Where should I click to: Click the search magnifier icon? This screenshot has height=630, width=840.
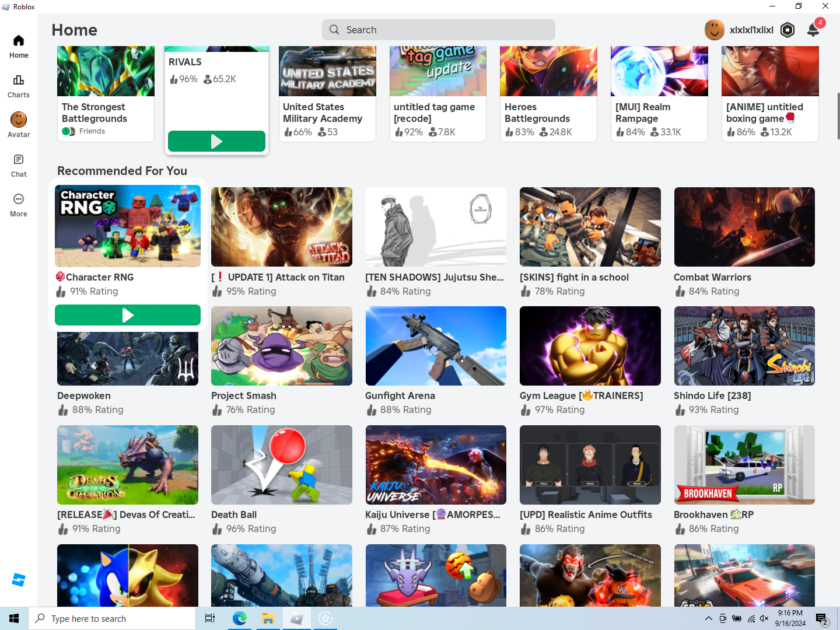334,30
